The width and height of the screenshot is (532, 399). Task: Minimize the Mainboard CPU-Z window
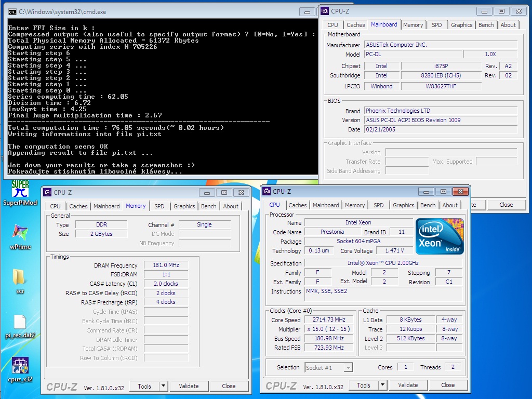coord(484,11)
